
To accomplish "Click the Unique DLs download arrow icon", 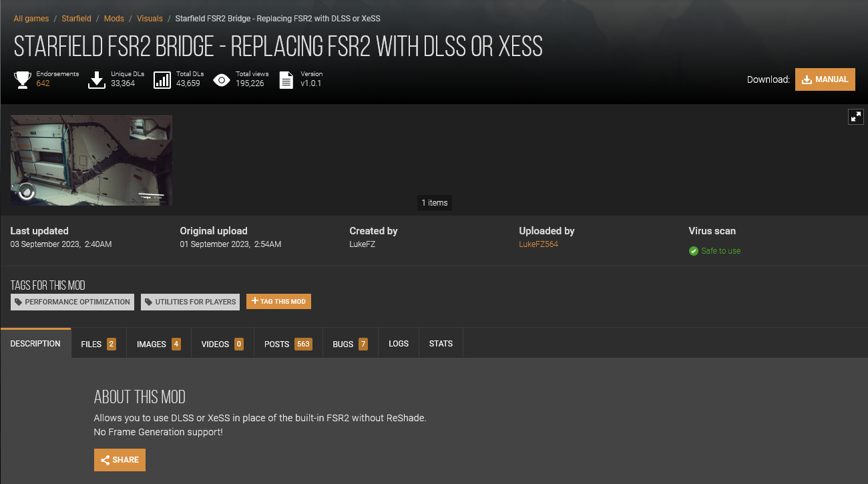I will click(x=97, y=80).
